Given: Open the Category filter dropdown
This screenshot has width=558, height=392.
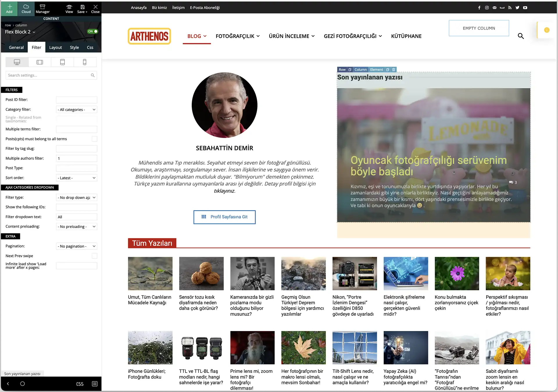Looking at the screenshot, I should (77, 110).
